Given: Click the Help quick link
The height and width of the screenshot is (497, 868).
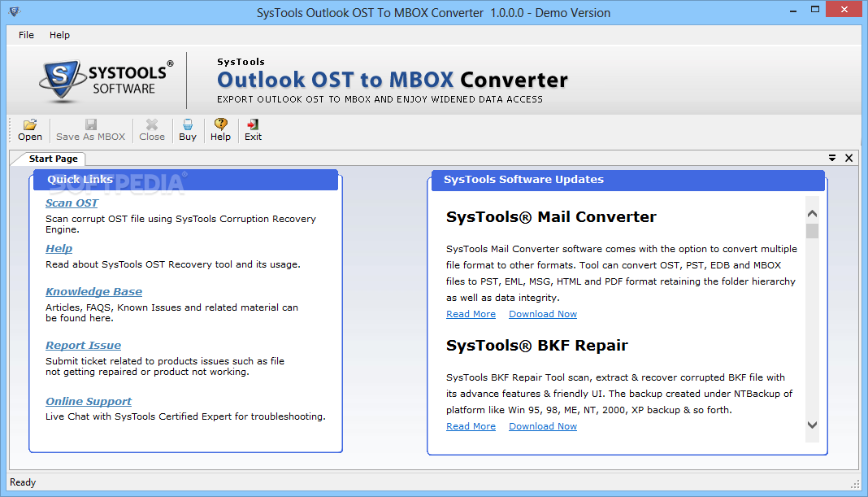Looking at the screenshot, I should [59, 248].
